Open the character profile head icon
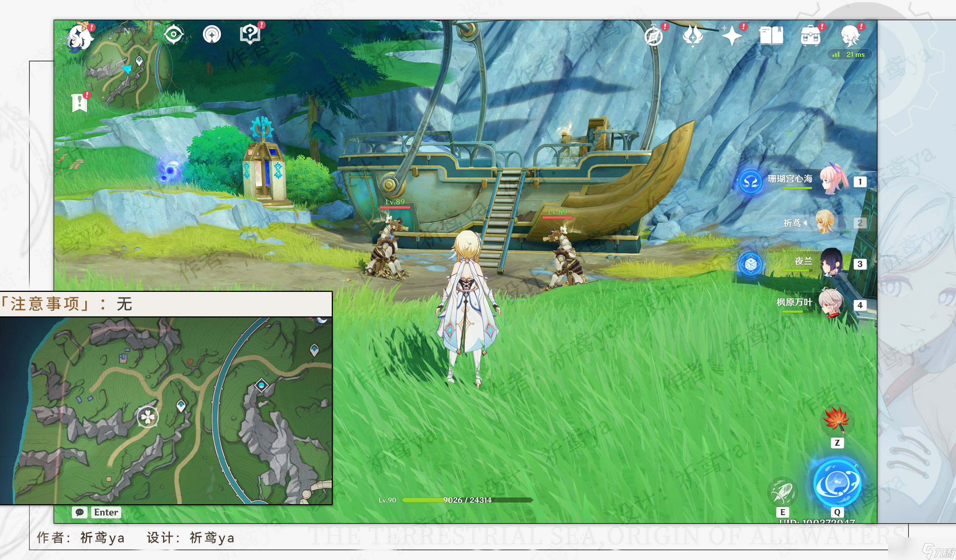 pos(850,36)
